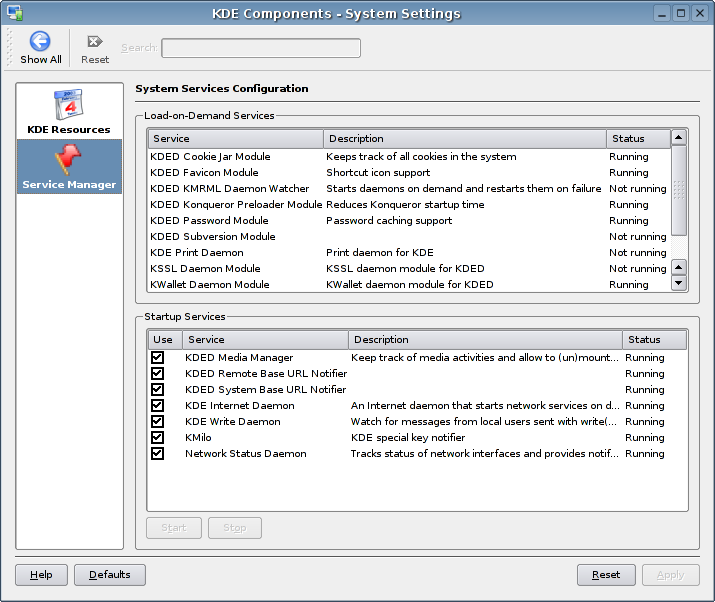Sort startup services by Status column header
The image size is (715, 602).
tap(654, 340)
